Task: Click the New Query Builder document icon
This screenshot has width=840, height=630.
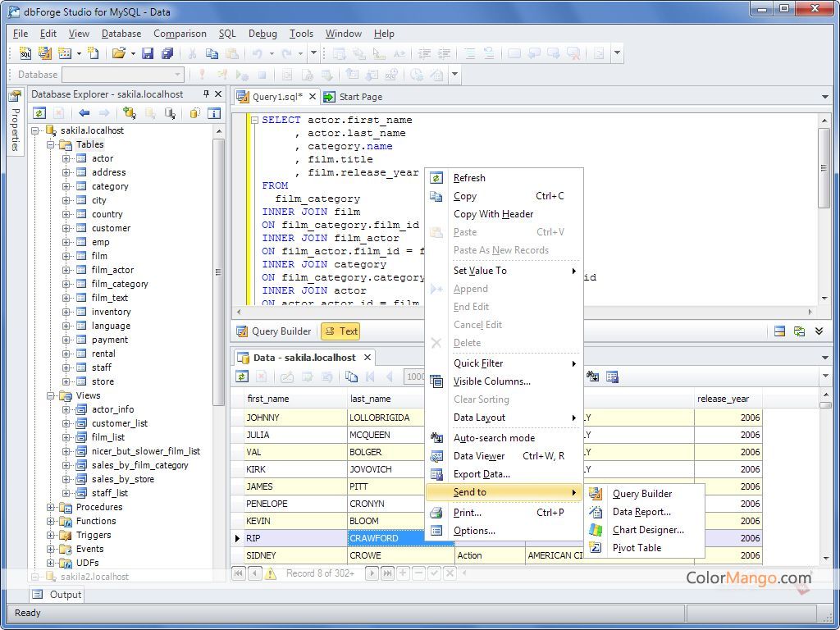Action: [x=45, y=53]
